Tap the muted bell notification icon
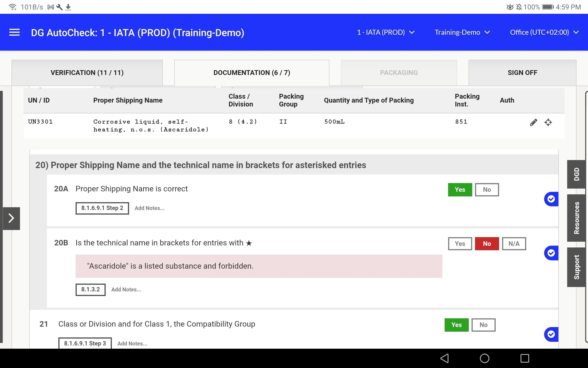Screen dimensions: 588x368 pyautogui.click(x=519, y=7)
